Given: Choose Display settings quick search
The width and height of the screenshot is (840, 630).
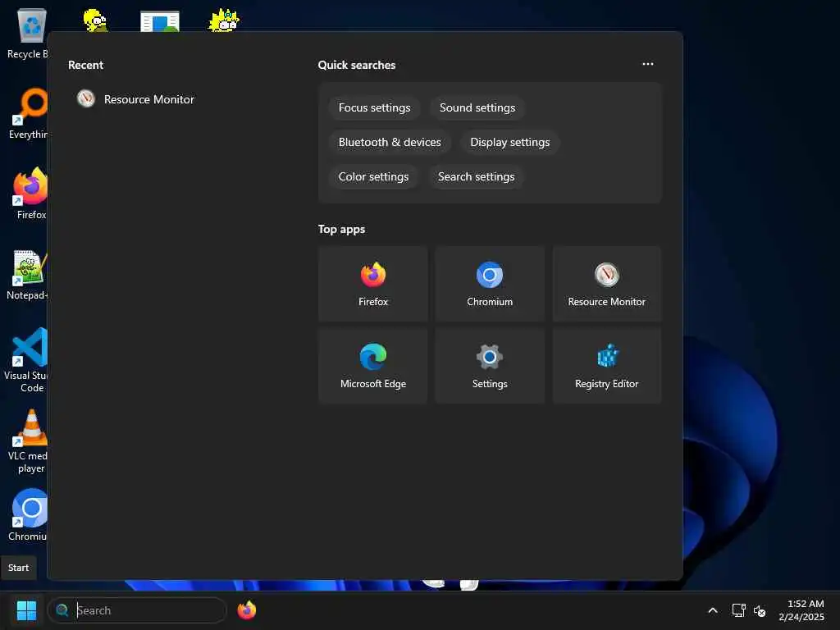Looking at the screenshot, I should pyautogui.click(x=510, y=142).
